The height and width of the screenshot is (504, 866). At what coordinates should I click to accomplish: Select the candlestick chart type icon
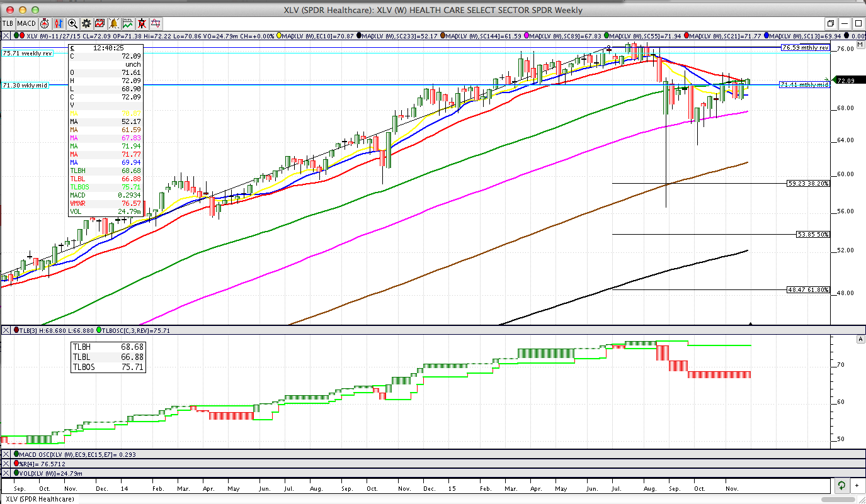tap(59, 23)
